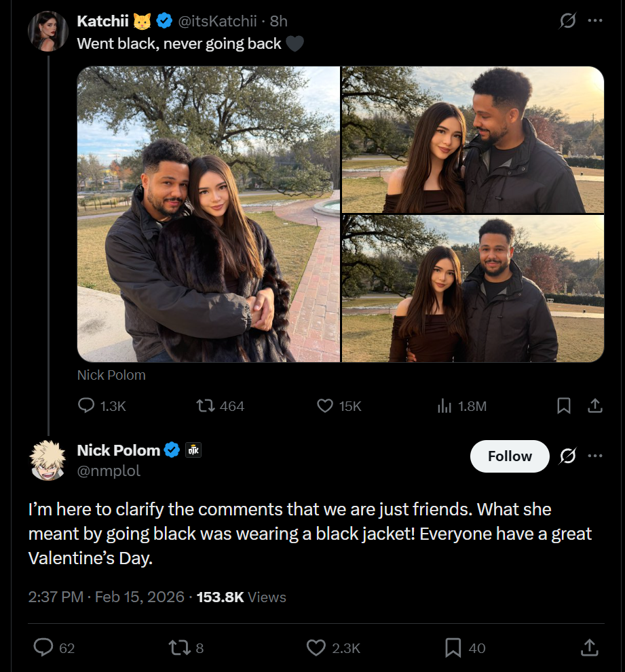
Task: Click the @itsKatchii handle link
Action: point(219,21)
